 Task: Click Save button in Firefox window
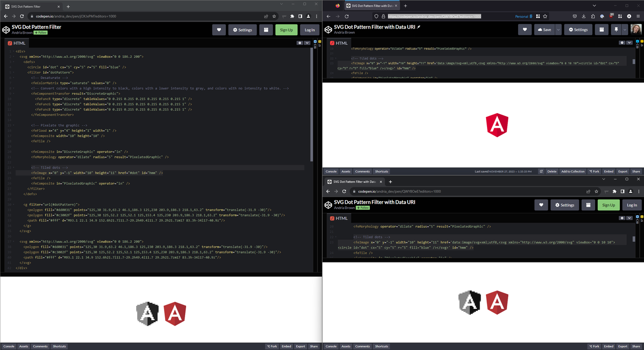(x=544, y=30)
